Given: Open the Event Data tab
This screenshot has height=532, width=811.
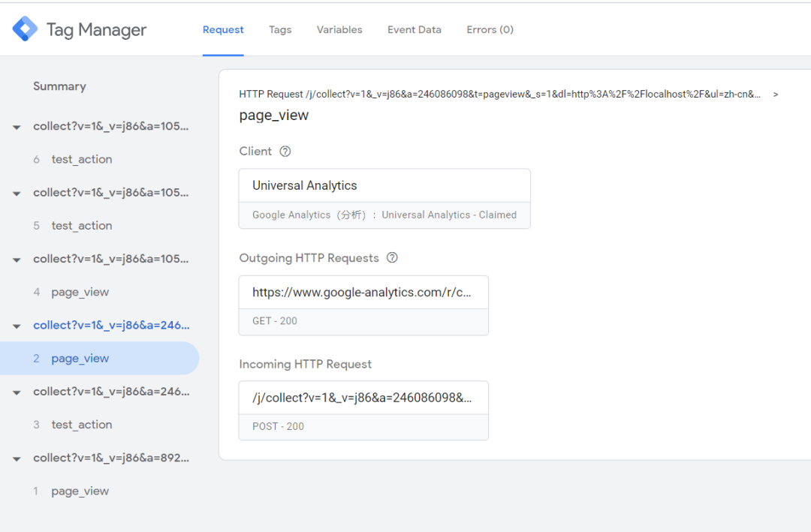Looking at the screenshot, I should 415,29.
